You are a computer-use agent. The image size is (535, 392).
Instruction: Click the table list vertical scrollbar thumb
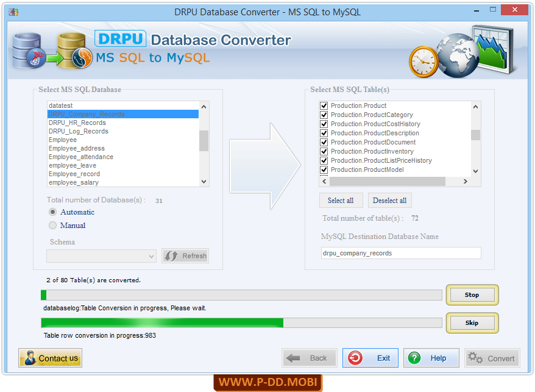pos(476,135)
